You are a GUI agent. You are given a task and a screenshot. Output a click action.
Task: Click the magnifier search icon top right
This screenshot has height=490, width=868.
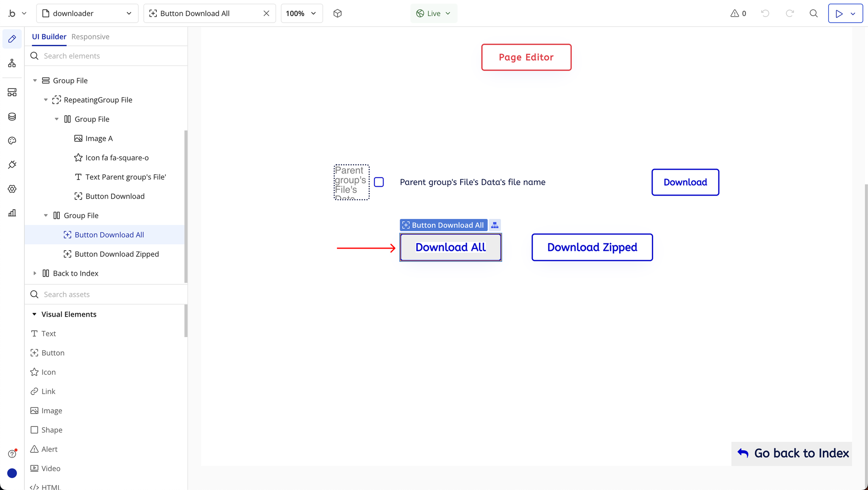coord(813,14)
